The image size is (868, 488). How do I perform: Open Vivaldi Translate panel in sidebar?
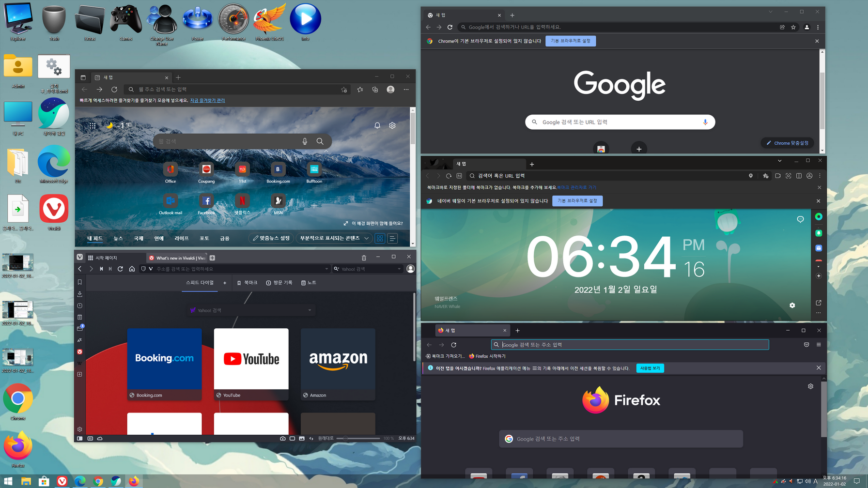coord(80,340)
